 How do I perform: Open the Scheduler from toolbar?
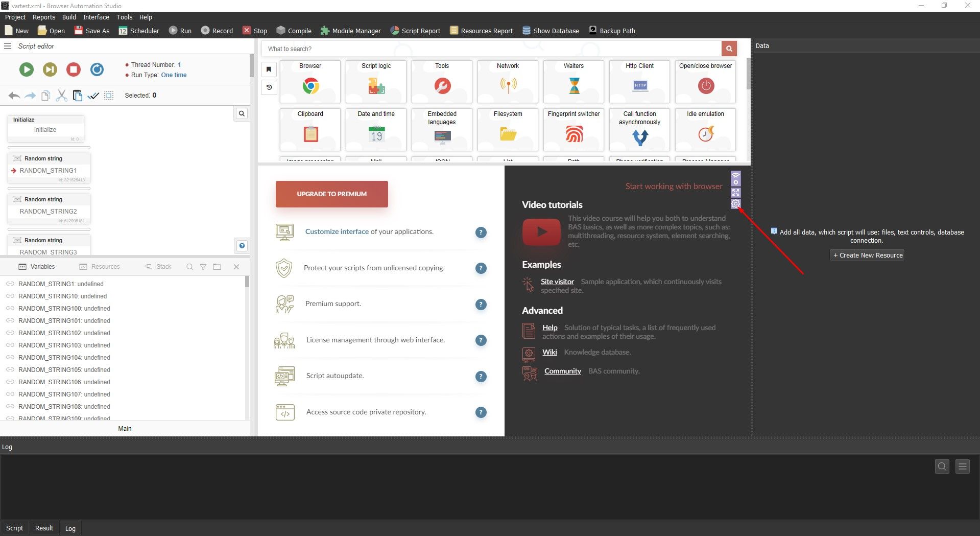tap(139, 31)
